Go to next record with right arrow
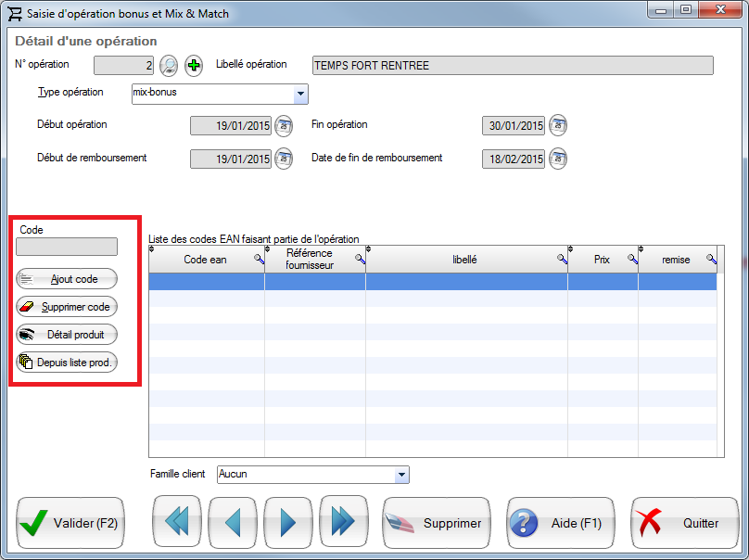Viewport: 749px width, 560px height. (x=288, y=522)
